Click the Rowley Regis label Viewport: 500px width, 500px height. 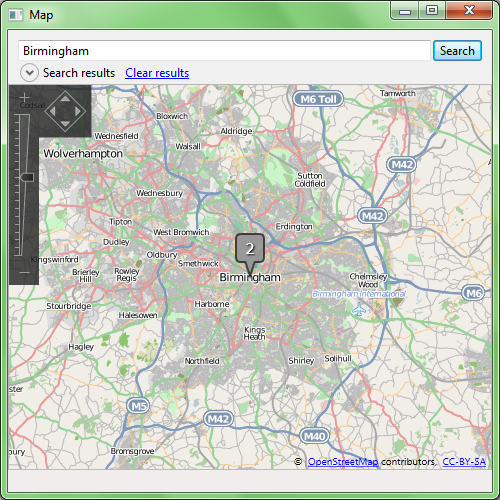pos(127,274)
